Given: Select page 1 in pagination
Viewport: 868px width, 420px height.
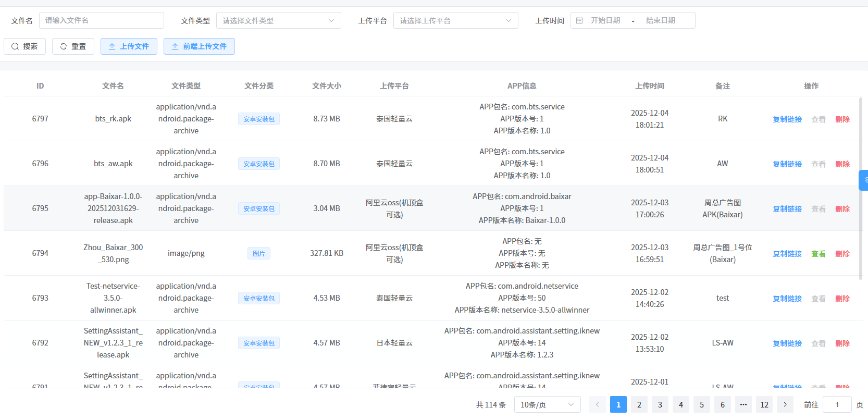Looking at the screenshot, I should click(x=618, y=404).
